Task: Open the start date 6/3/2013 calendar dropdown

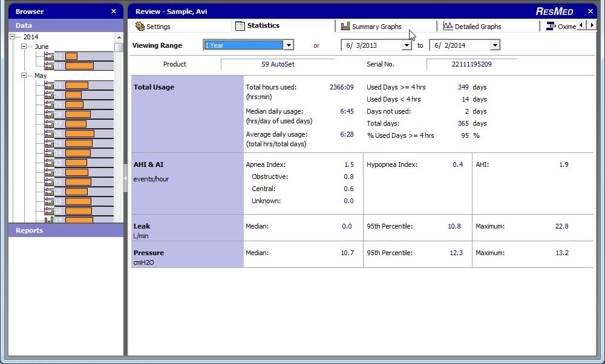Action: tap(407, 45)
